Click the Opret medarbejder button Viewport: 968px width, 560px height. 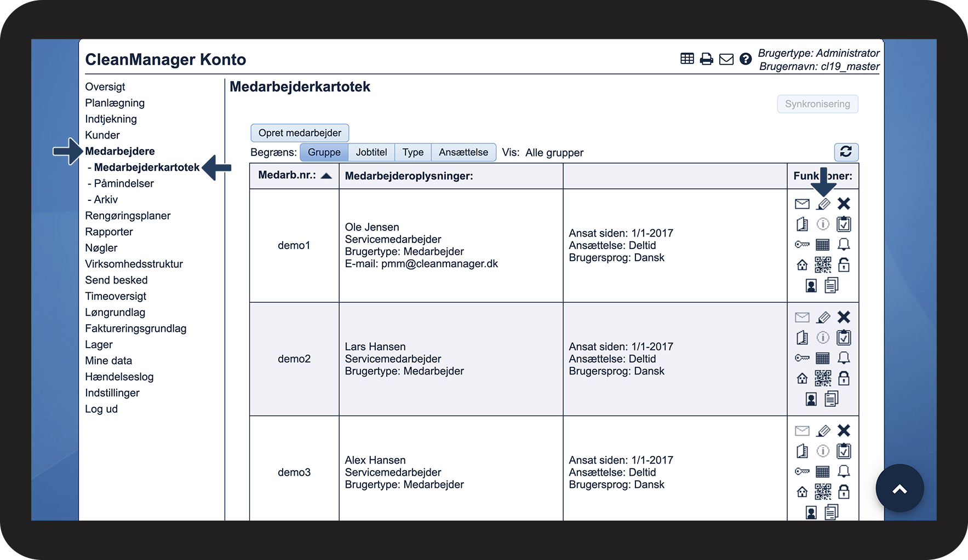(x=300, y=133)
